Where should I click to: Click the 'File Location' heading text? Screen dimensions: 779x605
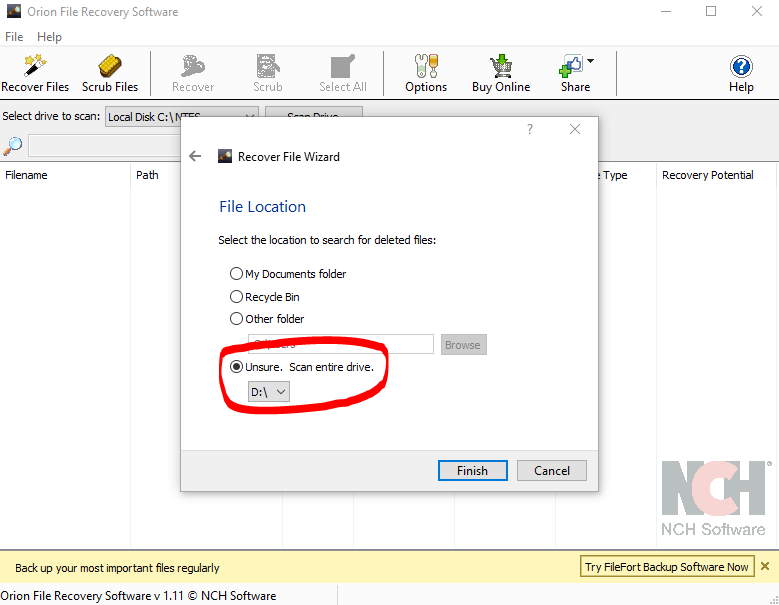tap(262, 207)
